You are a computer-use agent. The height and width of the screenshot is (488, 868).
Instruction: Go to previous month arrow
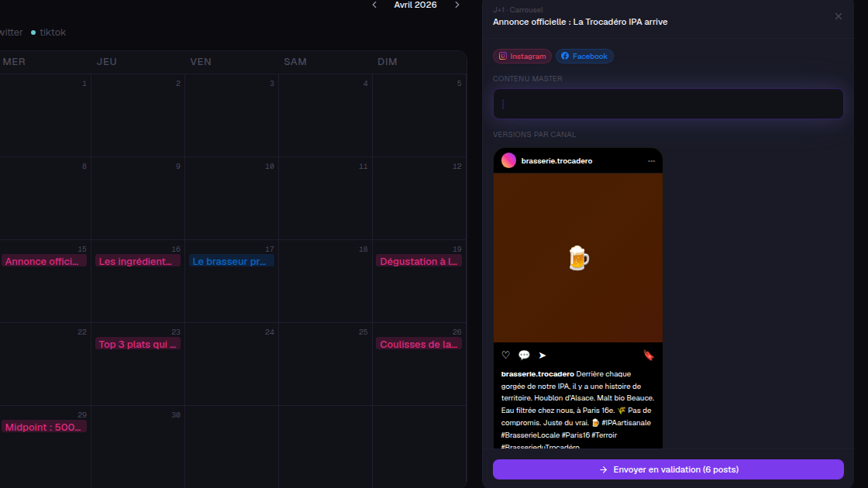375,5
